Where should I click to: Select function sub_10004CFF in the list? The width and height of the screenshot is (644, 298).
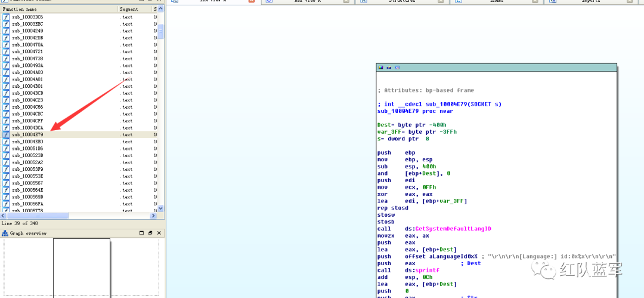point(79,121)
